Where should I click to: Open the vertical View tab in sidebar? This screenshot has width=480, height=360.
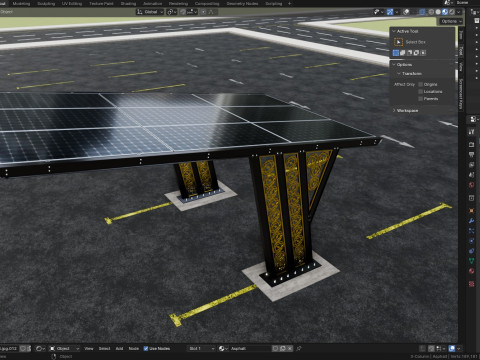(461, 66)
